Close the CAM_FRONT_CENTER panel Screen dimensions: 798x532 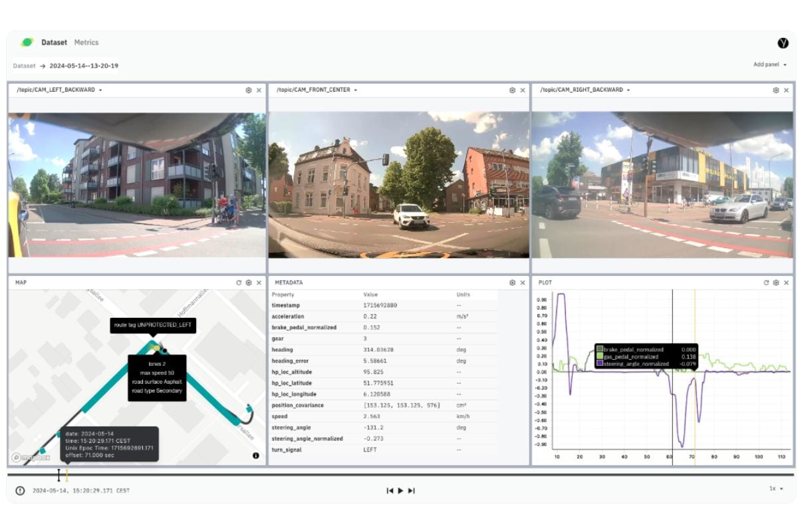(523, 90)
